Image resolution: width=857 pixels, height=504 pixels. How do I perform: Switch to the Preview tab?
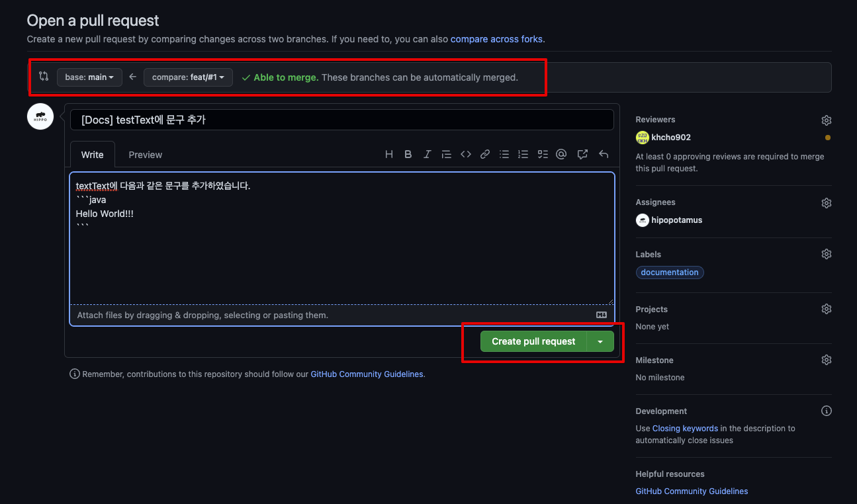146,155
